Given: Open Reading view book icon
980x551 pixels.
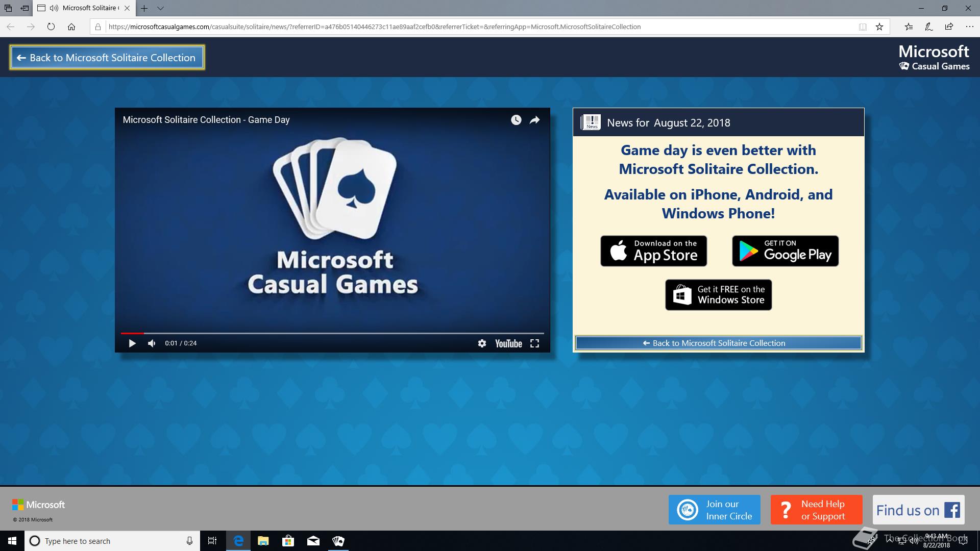Looking at the screenshot, I should (863, 27).
